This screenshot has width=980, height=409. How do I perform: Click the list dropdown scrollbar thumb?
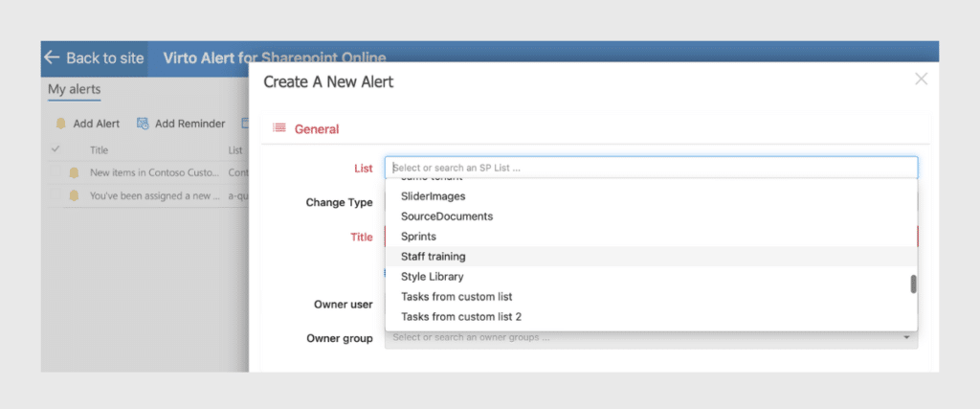(913, 284)
